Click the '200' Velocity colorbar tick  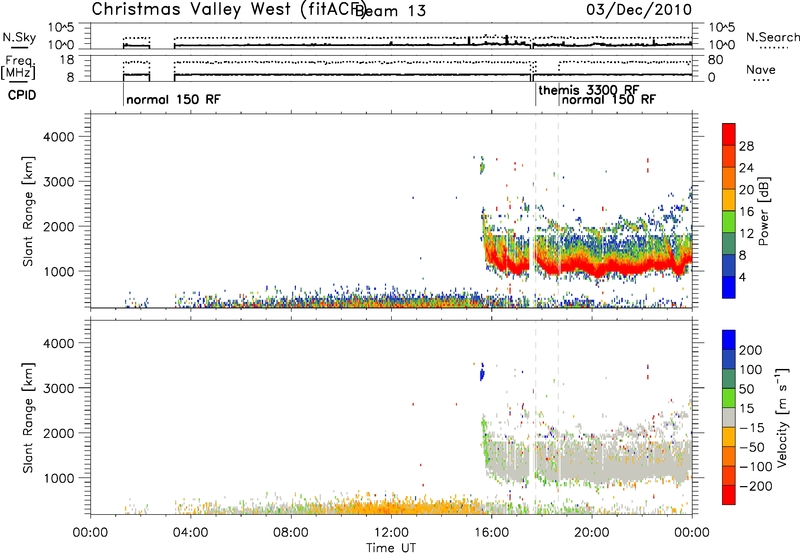pyautogui.click(x=751, y=350)
